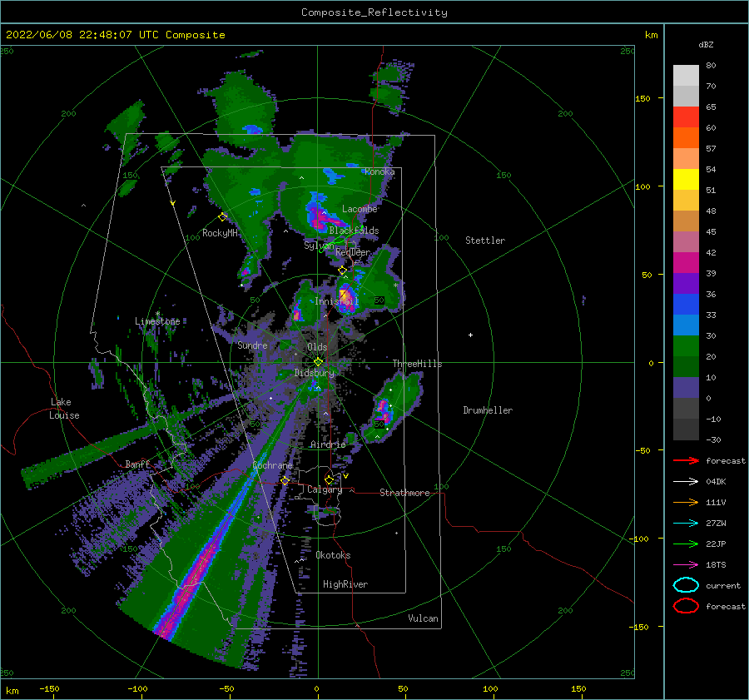Select the white 04DK arrow icon
This screenshot has height=700, width=749.
point(686,482)
